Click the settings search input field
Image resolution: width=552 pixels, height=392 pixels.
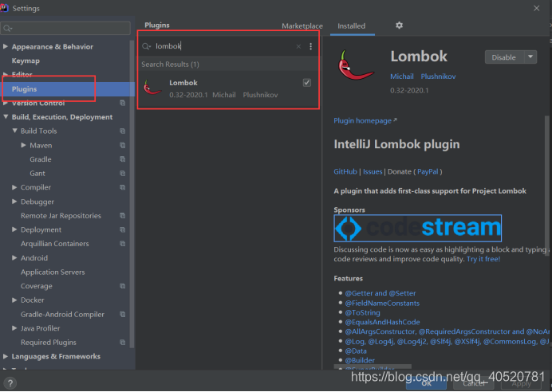point(65,28)
